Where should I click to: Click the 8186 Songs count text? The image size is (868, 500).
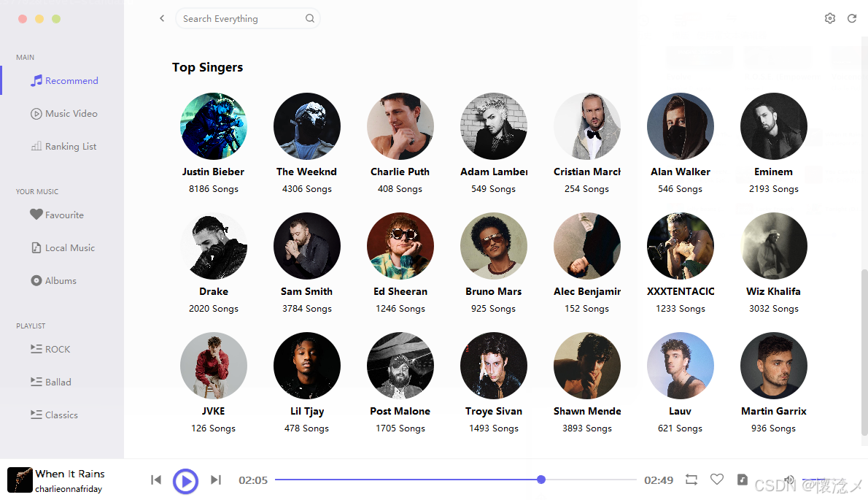point(213,189)
